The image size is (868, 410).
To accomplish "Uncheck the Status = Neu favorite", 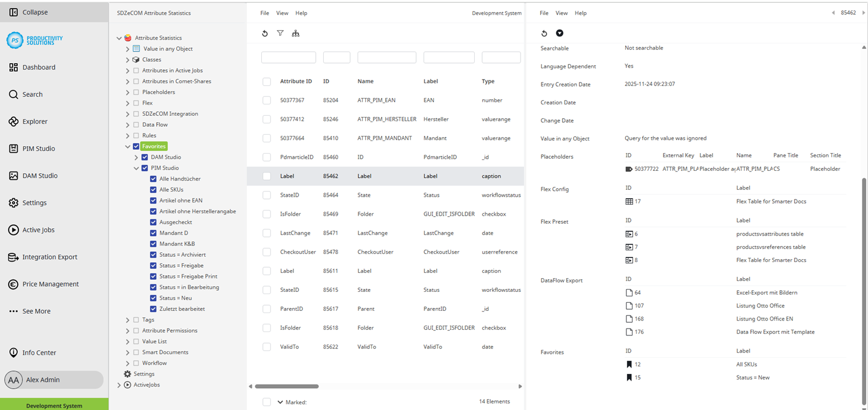I will pos(153,297).
